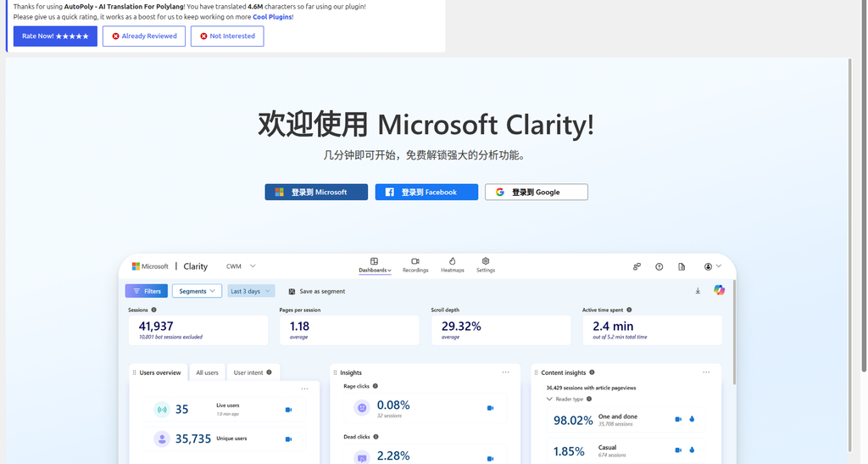
Task: Click the 1.18 pages per session value
Action: 299,326
